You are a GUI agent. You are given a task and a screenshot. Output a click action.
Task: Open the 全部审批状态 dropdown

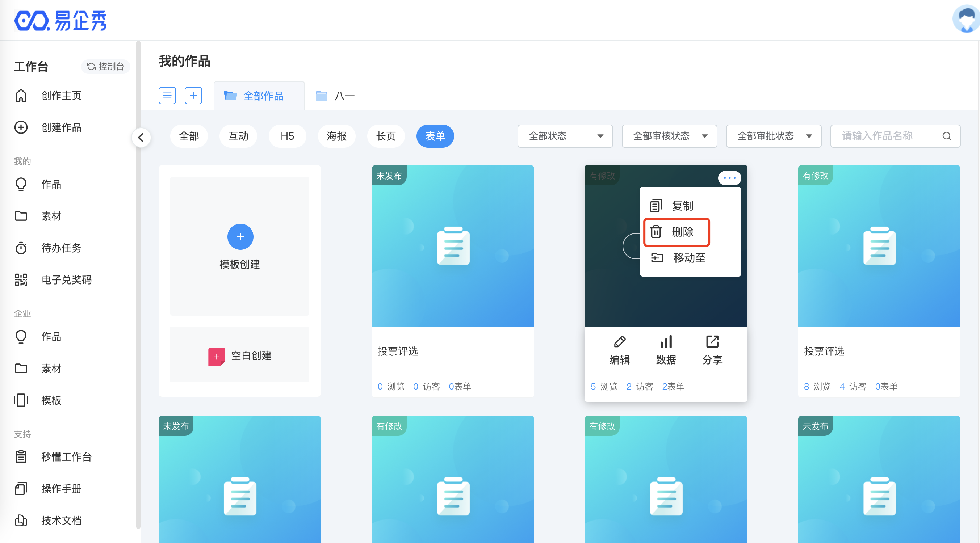pos(774,136)
